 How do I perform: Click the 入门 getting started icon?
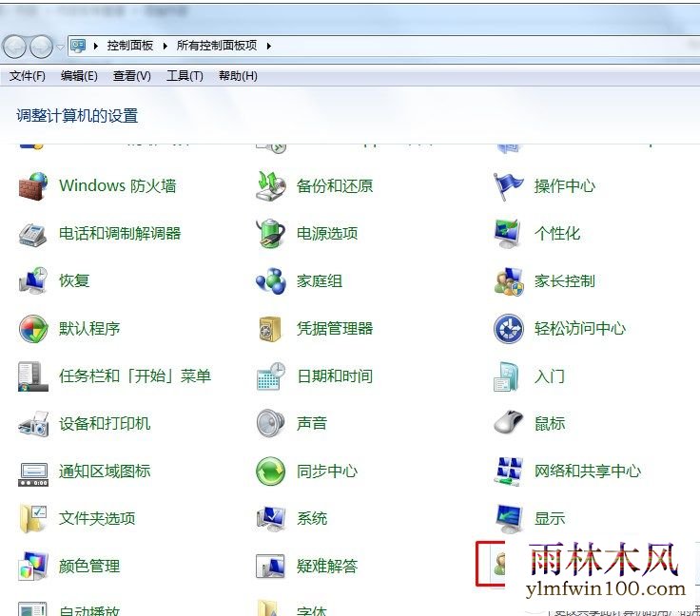[507, 376]
